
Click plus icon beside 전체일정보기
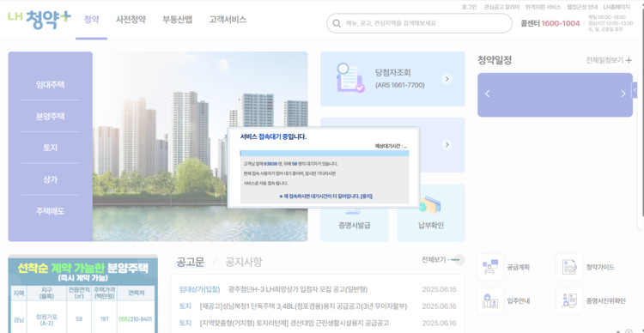629,60
